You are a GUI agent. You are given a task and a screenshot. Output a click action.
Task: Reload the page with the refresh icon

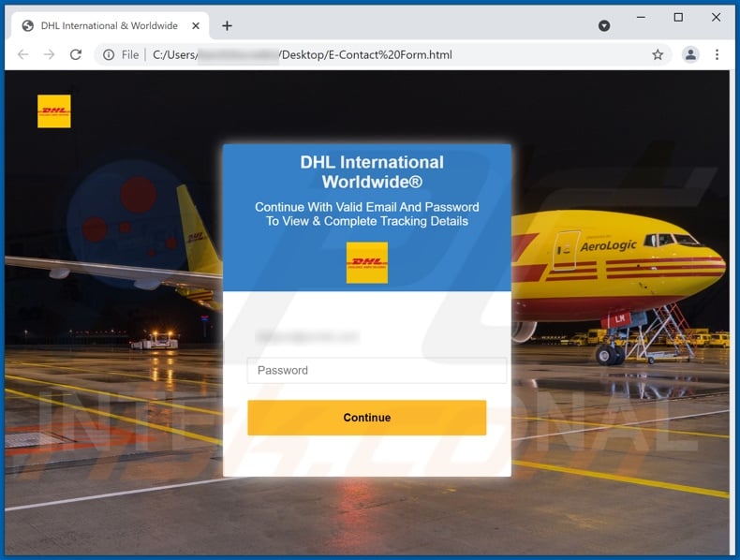click(x=76, y=55)
